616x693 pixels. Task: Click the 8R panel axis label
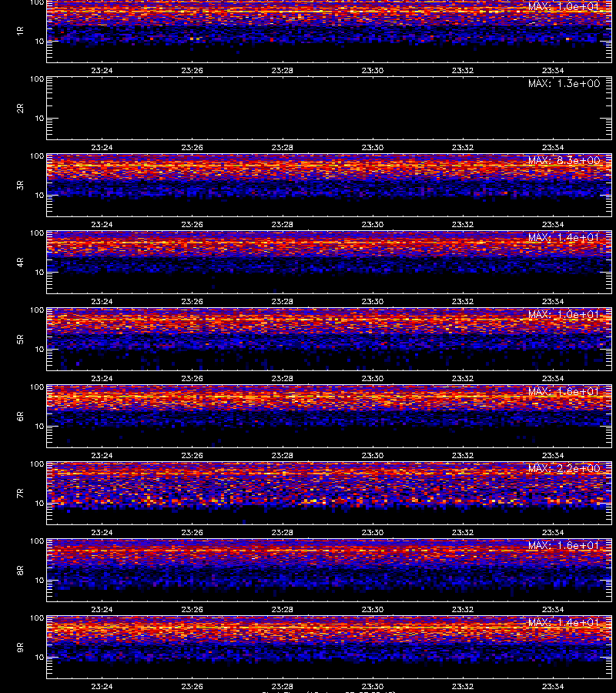tap(20, 570)
